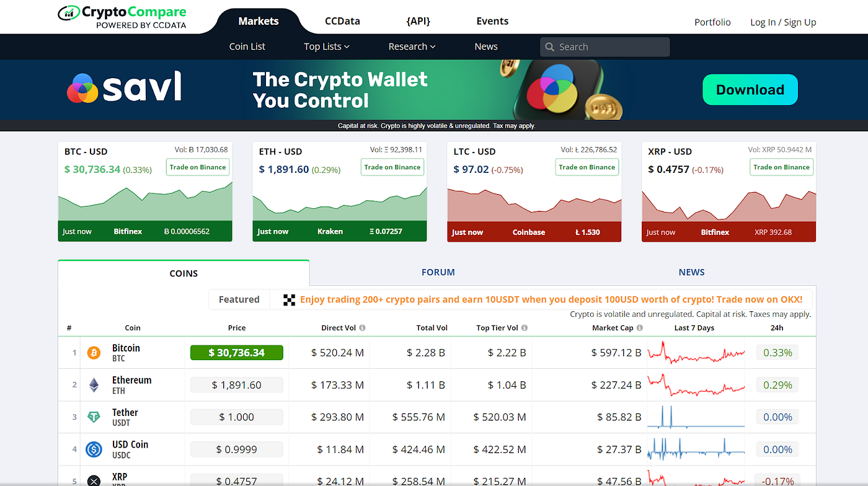Select the Events menu item
The height and width of the screenshot is (486, 868).
[492, 20]
